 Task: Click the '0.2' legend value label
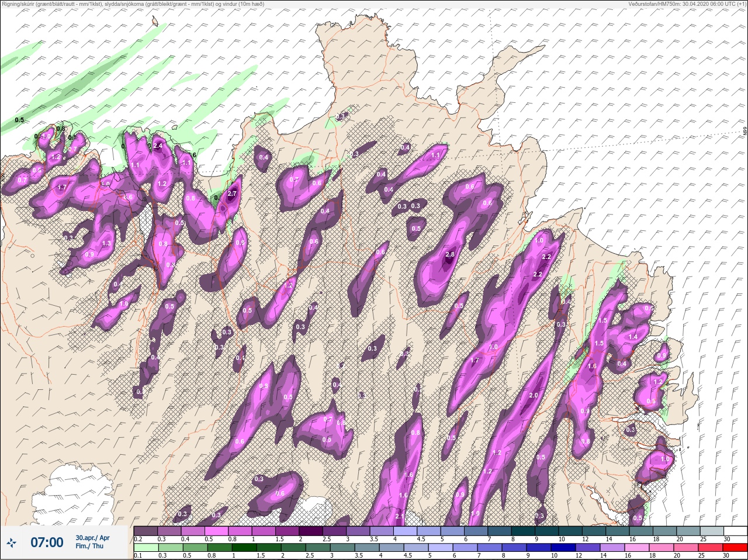138,539
